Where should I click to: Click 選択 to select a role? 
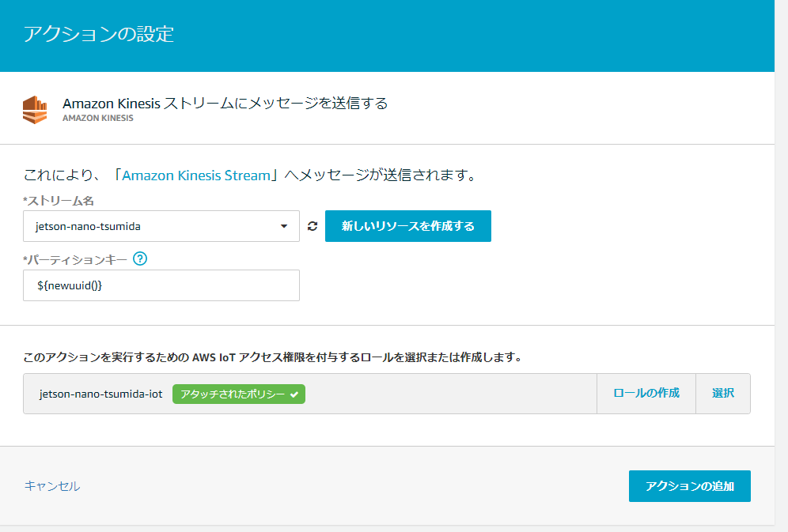[x=723, y=393]
